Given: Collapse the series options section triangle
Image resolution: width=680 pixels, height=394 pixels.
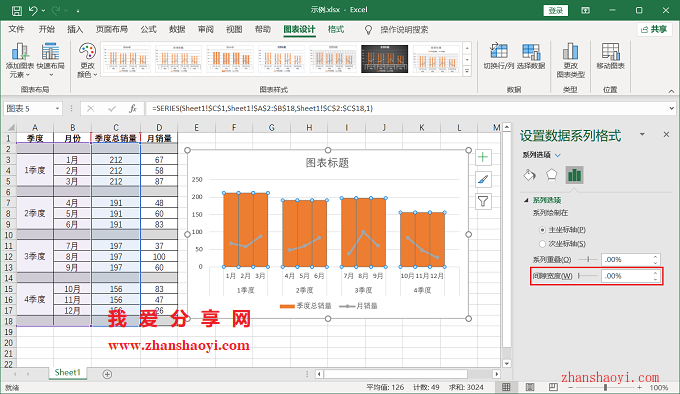Looking at the screenshot, I should pos(526,200).
